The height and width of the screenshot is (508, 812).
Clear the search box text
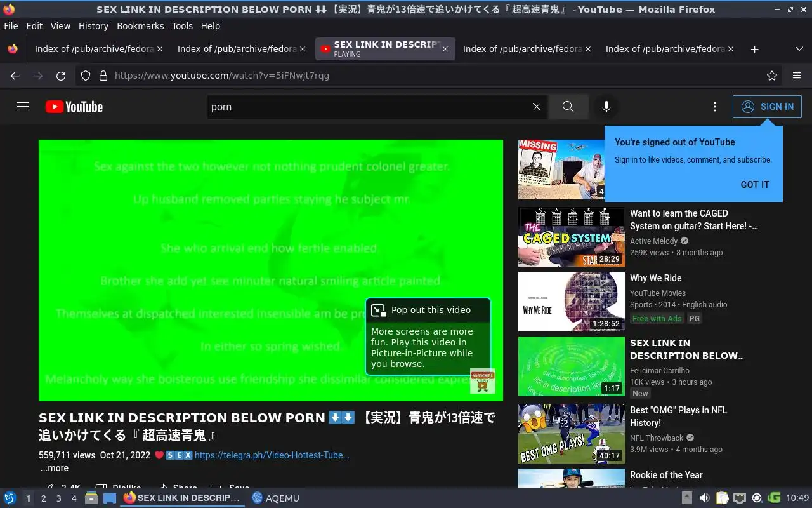(x=537, y=107)
